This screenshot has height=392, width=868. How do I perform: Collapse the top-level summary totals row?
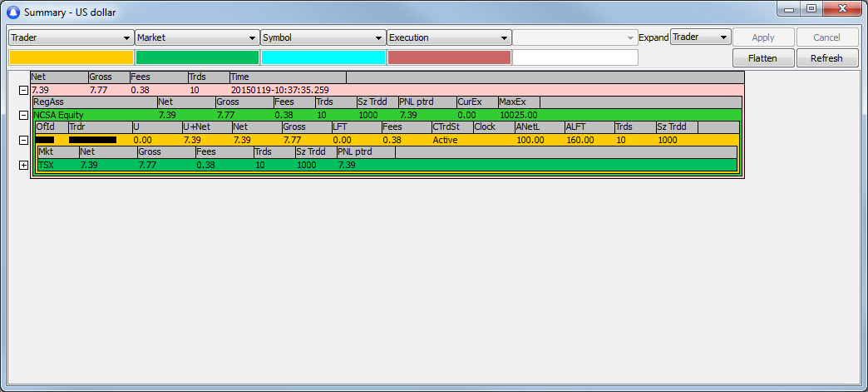coord(23,90)
